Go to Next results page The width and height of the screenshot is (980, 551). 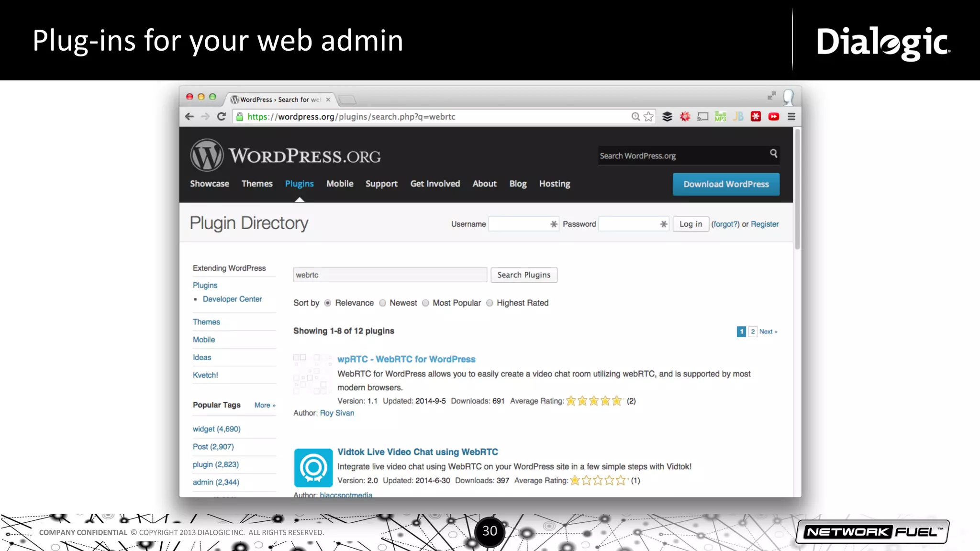click(x=768, y=332)
